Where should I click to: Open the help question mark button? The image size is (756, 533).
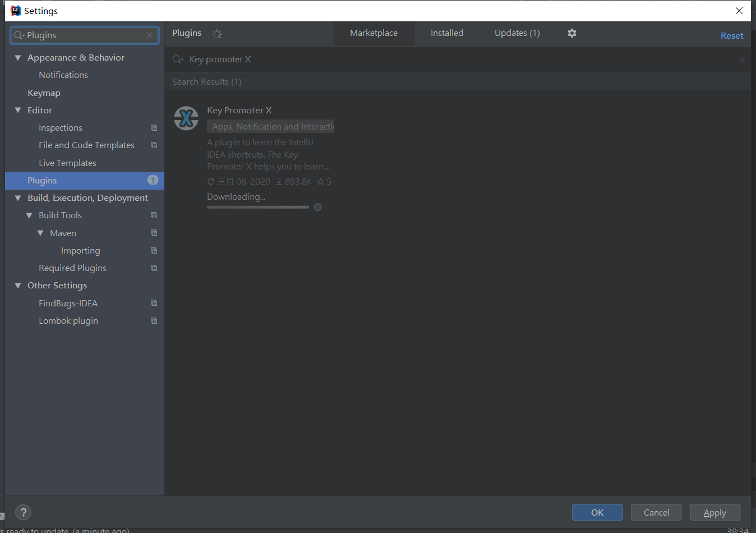[x=23, y=512]
